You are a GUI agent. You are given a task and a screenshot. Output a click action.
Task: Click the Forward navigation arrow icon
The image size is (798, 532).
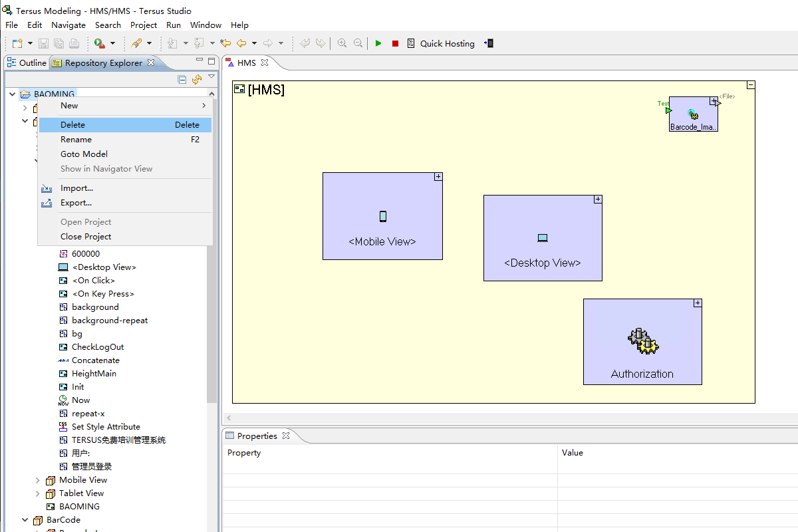tap(268, 43)
